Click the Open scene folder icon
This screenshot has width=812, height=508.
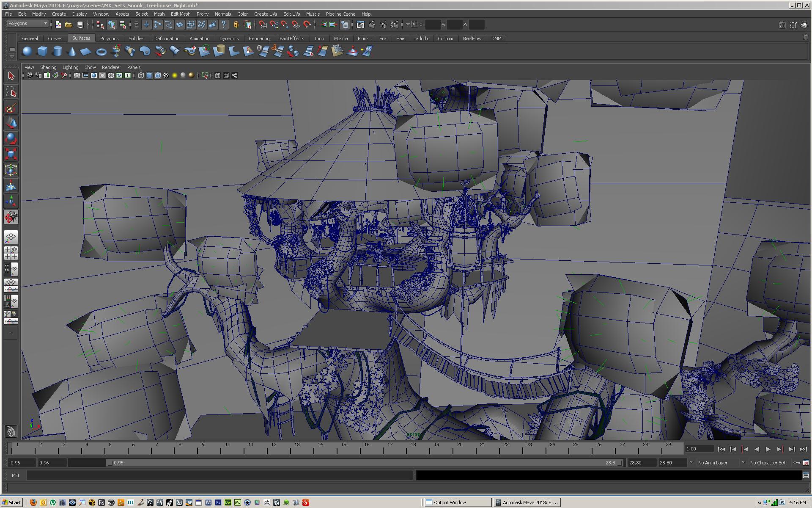pyautogui.click(x=69, y=25)
